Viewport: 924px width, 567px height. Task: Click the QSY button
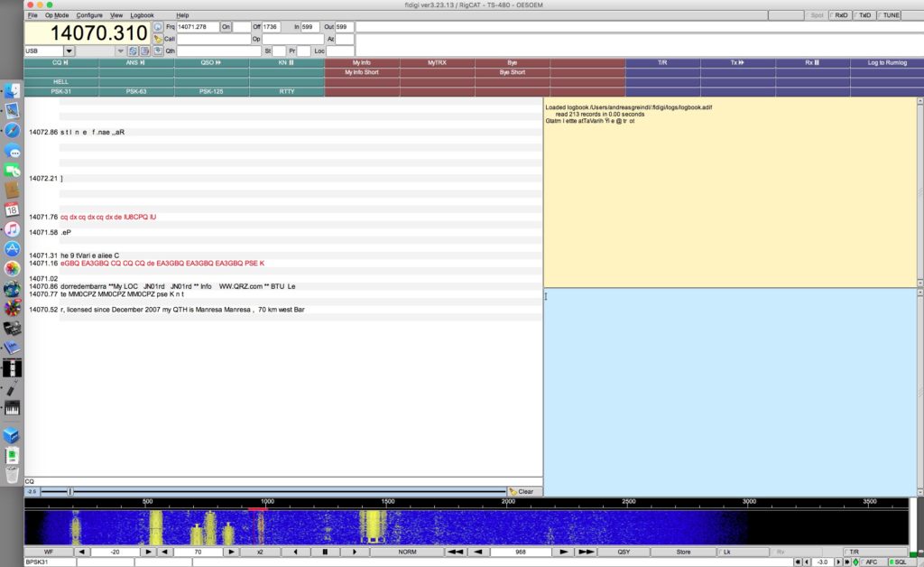tap(624, 553)
